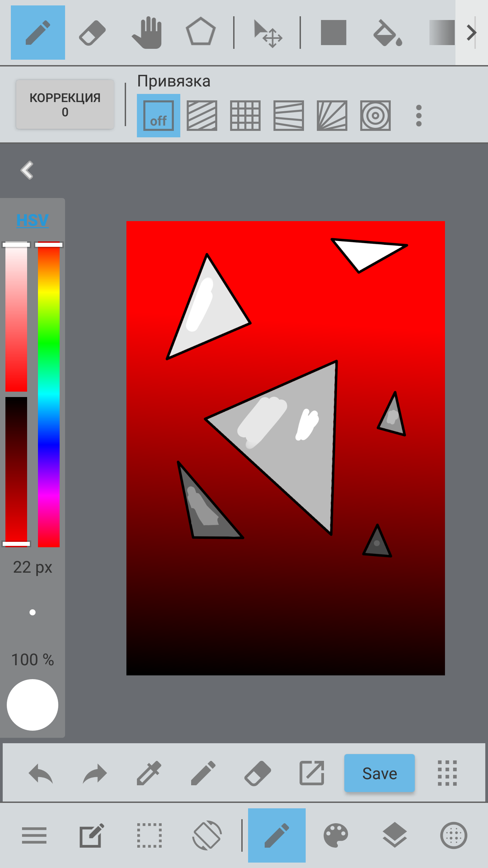Enable the grid snap guide

[x=245, y=116]
